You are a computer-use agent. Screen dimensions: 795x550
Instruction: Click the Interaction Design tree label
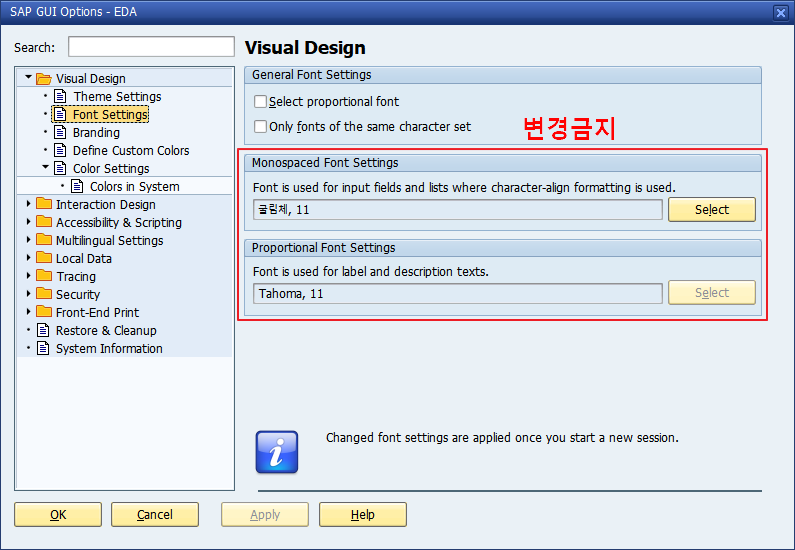105,205
